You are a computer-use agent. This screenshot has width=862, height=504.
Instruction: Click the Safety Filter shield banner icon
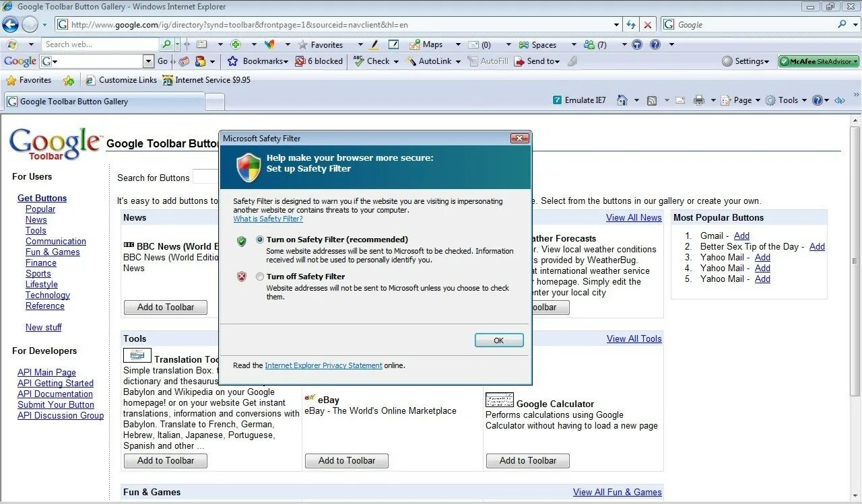pos(248,168)
